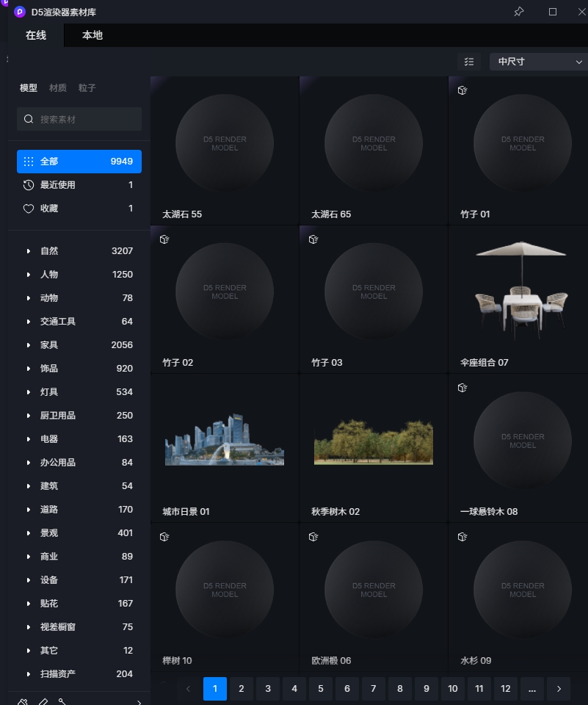The height and width of the screenshot is (705, 588).
Task: Switch to the 本地 tab
Action: tap(92, 35)
